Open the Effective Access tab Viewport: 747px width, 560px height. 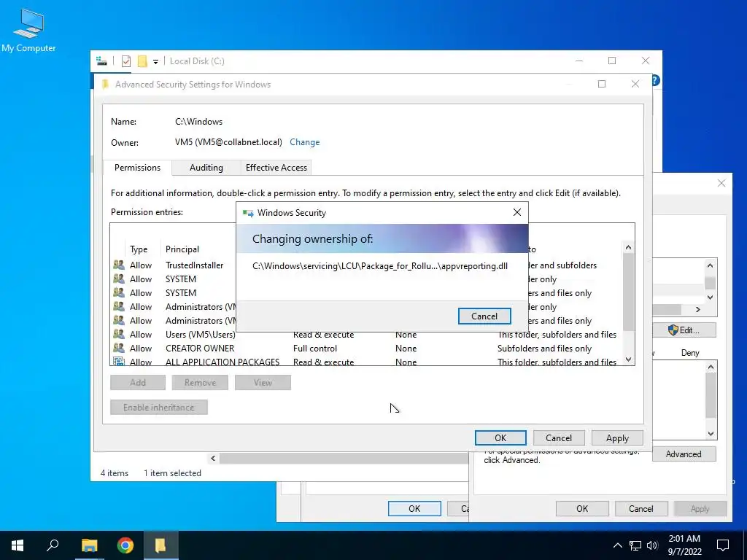276,168
